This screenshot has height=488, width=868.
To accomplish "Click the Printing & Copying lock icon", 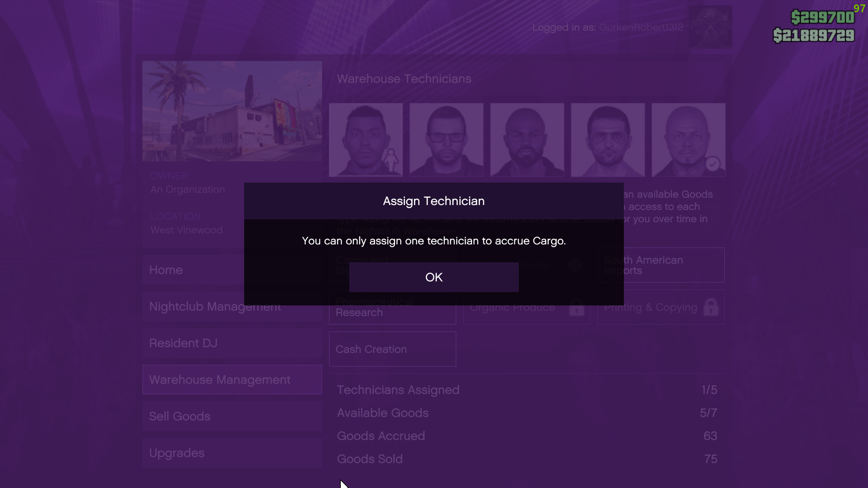I will click(711, 307).
